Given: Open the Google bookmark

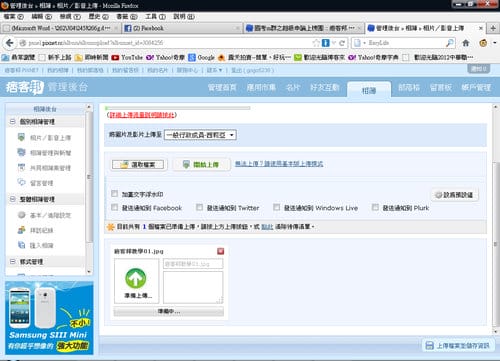Looking at the screenshot, I should (202, 57).
